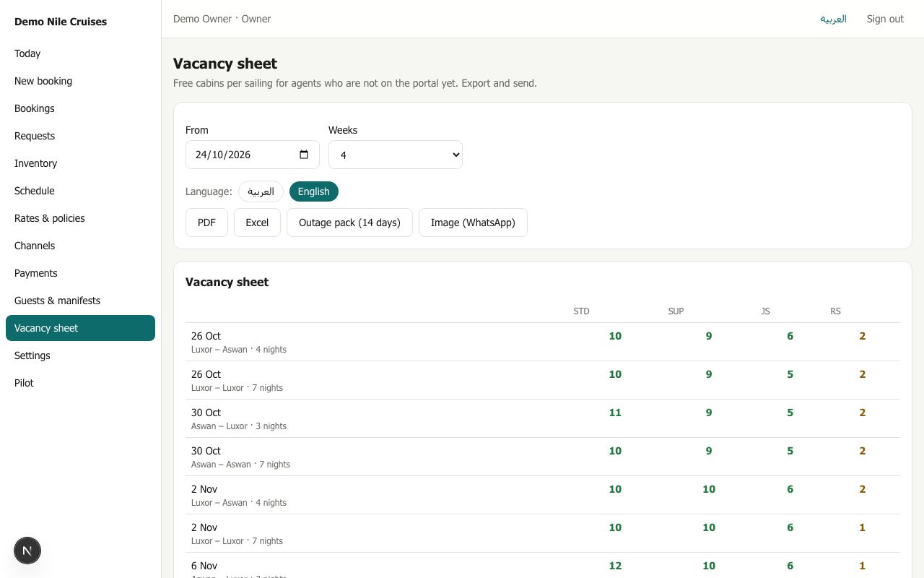Go to the Schedule page
The width and height of the screenshot is (924, 578).
coord(80,191)
